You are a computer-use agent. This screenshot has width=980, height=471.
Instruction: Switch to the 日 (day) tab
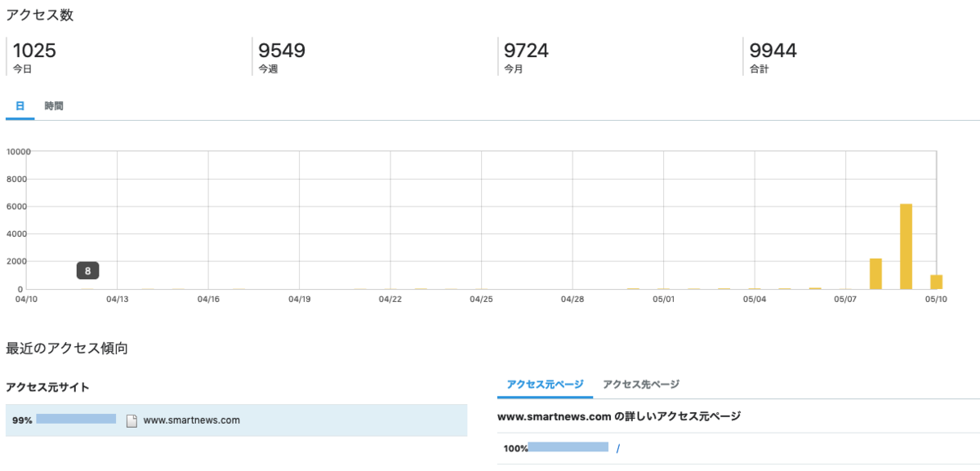[20, 106]
